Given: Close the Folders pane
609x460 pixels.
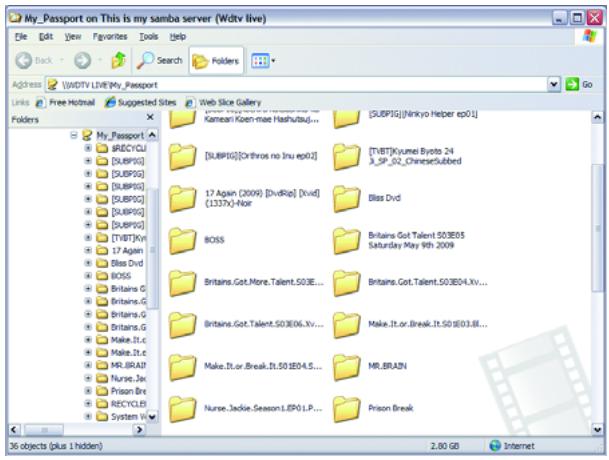Looking at the screenshot, I should point(150,117).
